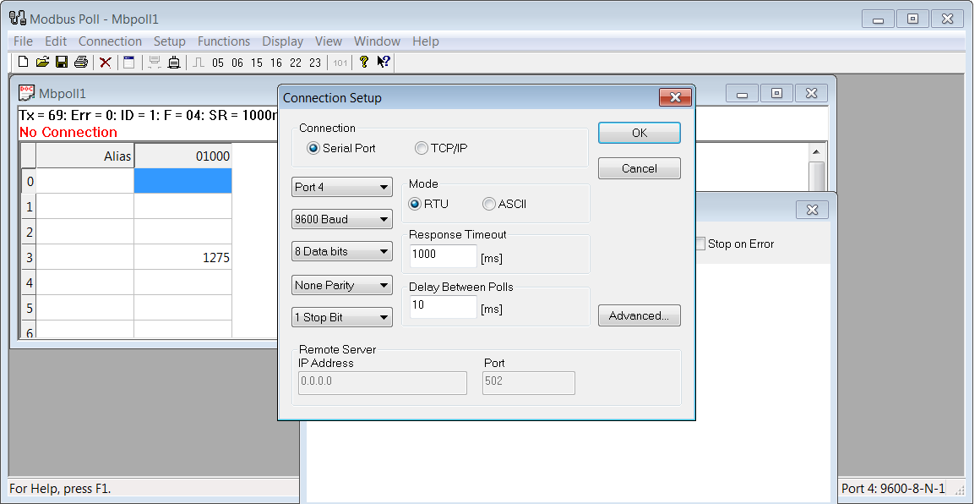Open the View menu

[328, 41]
